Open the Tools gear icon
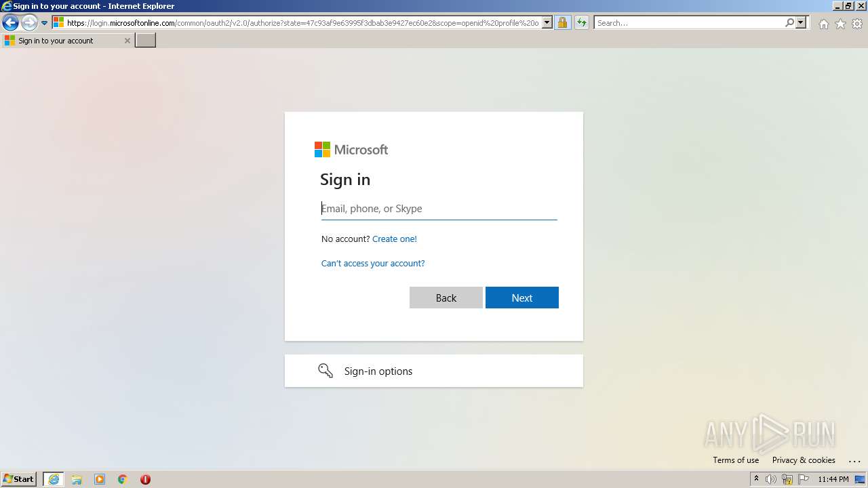The image size is (868, 488). click(857, 24)
